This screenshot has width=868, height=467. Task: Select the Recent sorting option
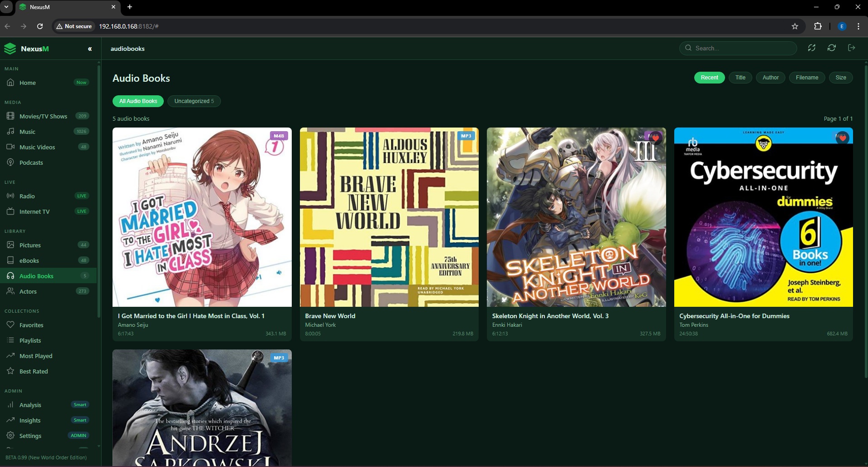click(709, 77)
